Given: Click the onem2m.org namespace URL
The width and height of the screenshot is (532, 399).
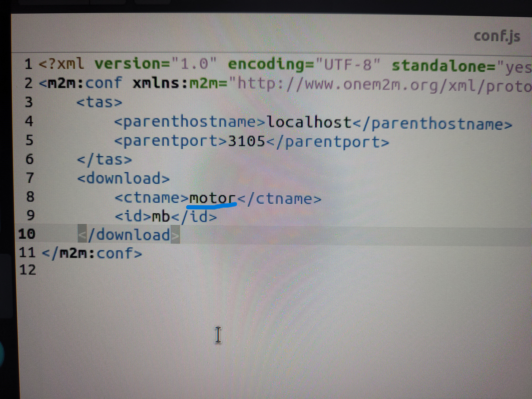Looking at the screenshot, I should pyautogui.click(x=381, y=85).
